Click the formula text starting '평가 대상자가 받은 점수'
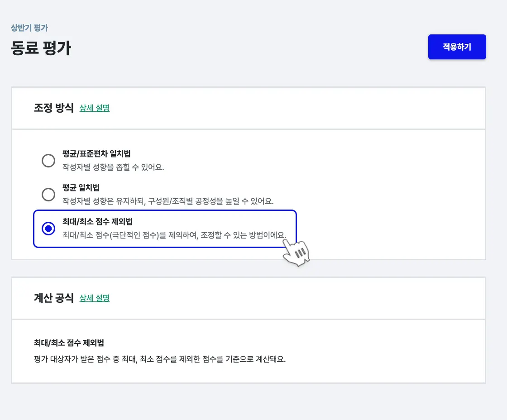This screenshot has height=420, width=507. 160,360
